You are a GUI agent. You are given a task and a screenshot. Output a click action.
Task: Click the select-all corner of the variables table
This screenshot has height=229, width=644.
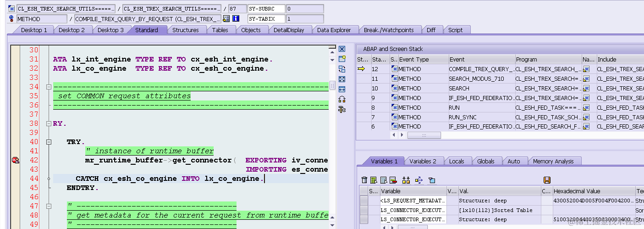364,191
